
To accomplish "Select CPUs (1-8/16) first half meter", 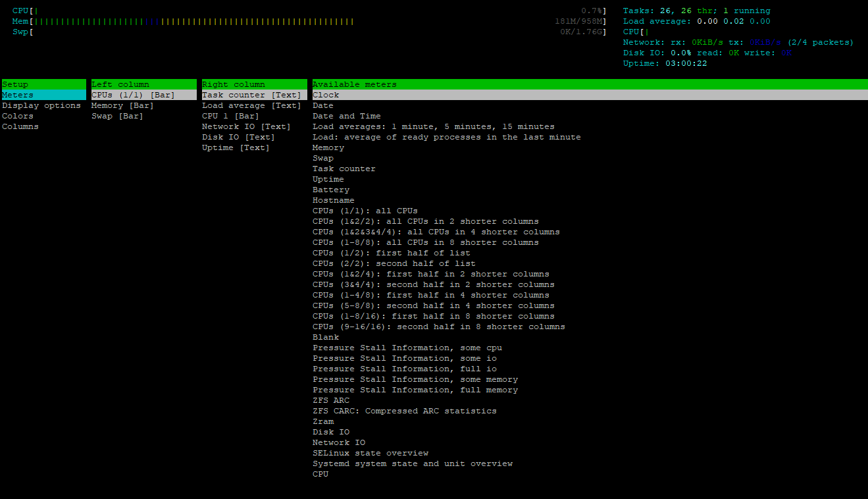I will pyautogui.click(x=434, y=316).
